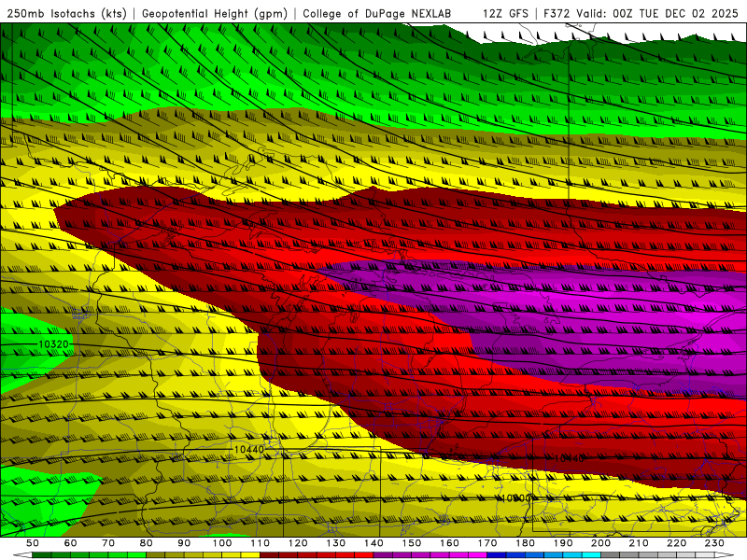Click the 10440 contour label at bottom center

pos(248,450)
